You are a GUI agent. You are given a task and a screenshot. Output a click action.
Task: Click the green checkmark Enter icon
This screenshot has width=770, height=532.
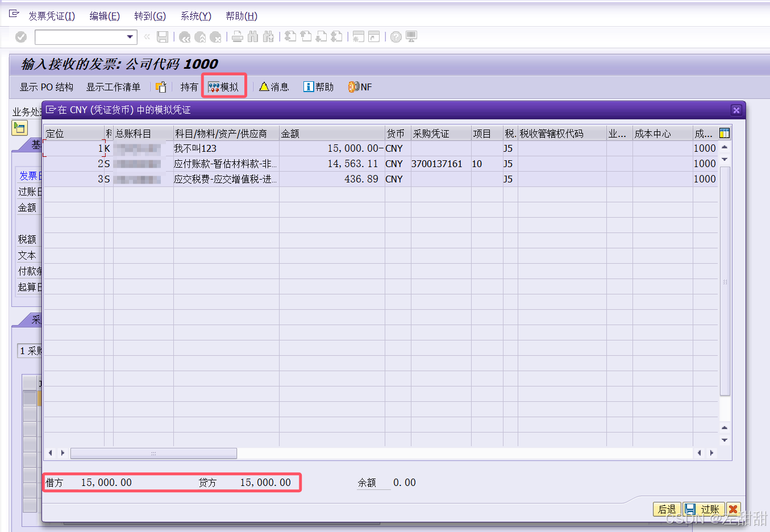21,37
